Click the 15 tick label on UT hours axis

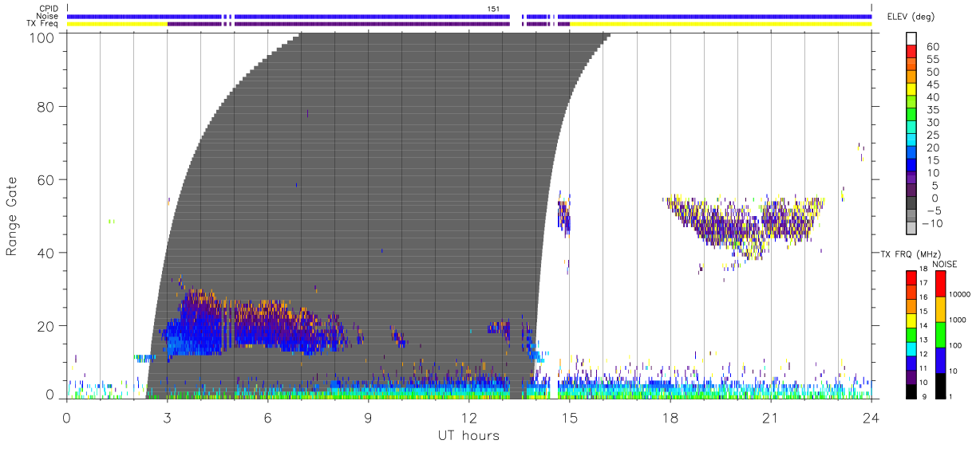570,418
